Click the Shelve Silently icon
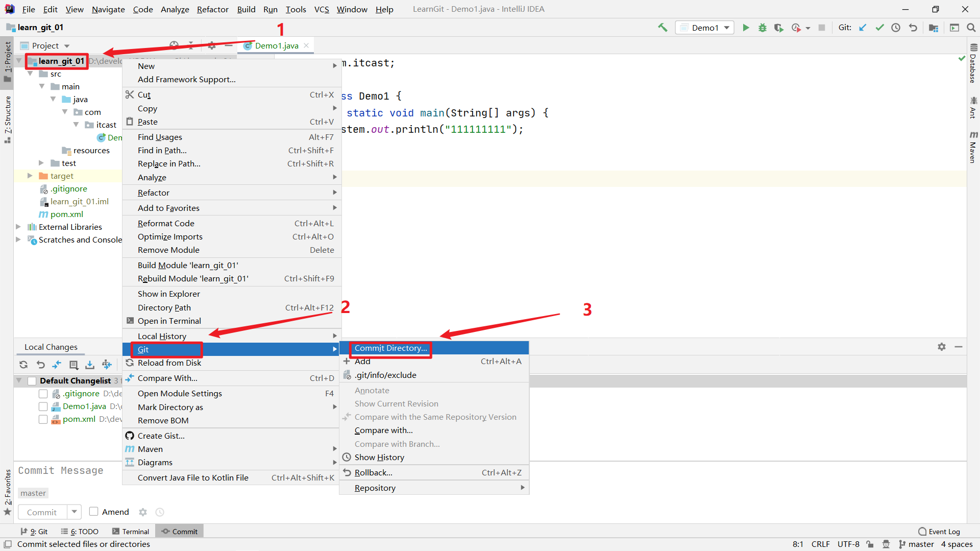Image resolution: width=980 pixels, height=551 pixels. pos(90,365)
